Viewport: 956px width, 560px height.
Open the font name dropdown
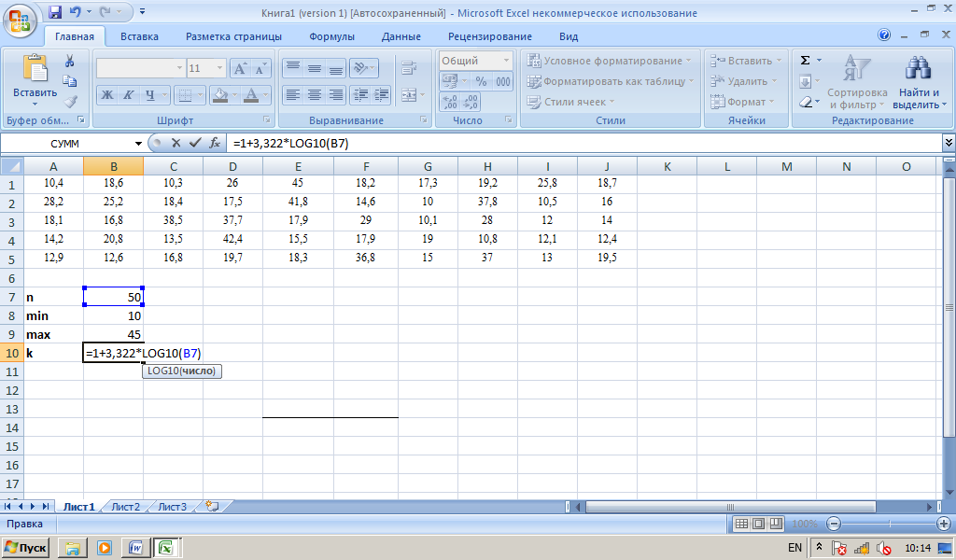[x=179, y=68]
